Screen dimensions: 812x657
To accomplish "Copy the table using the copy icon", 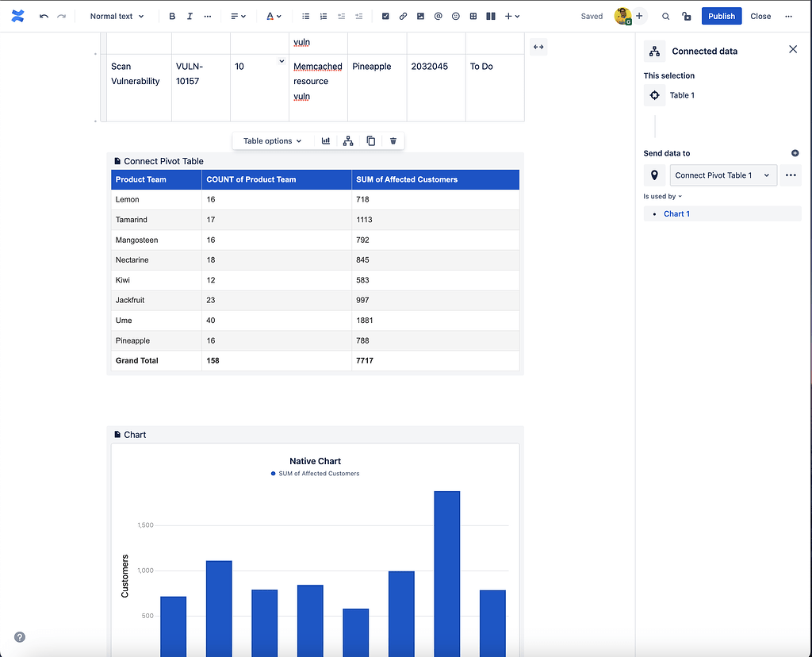I will 370,140.
